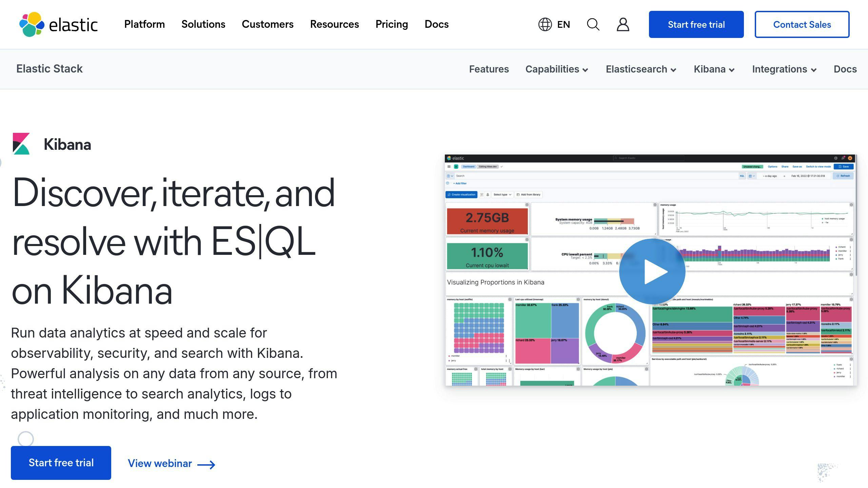Open the Solutions menu item
The image size is (868, 488).
point(203,24)
